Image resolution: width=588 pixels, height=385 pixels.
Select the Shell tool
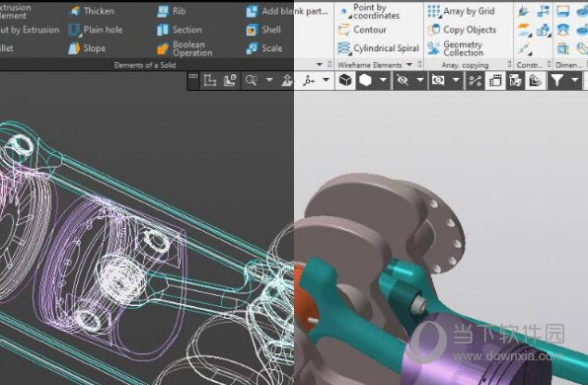[x=263, y=30]
